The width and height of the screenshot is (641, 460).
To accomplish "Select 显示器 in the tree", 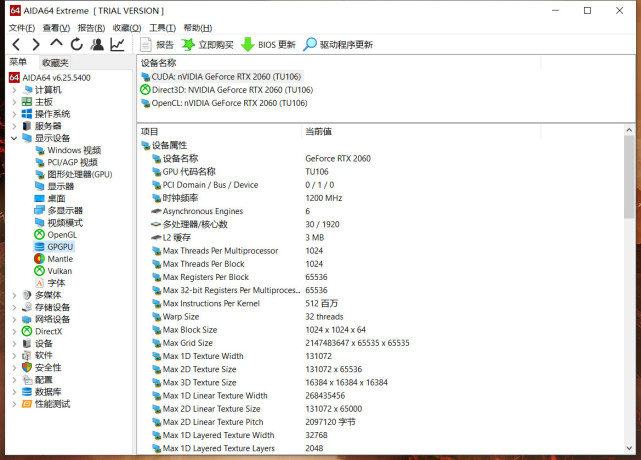I will 54,186.
